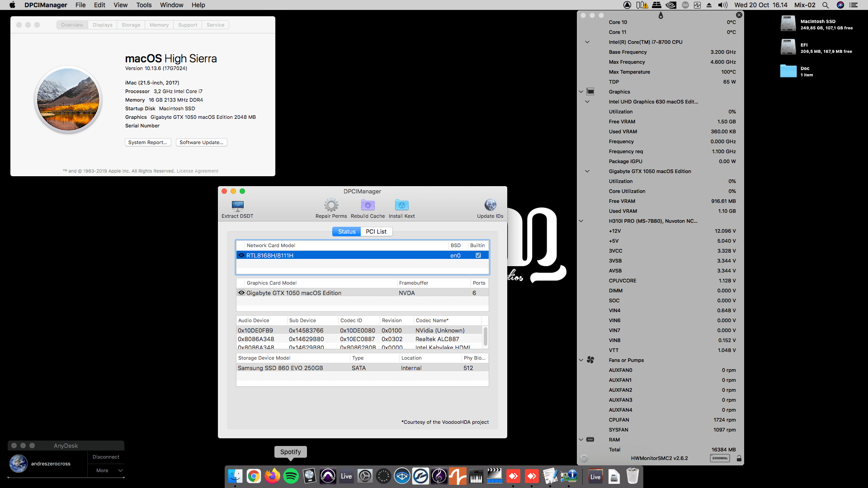Select the Status tab in DPCIManager
The width and height of the screenshot is (868, 488).
click(347, 231)
